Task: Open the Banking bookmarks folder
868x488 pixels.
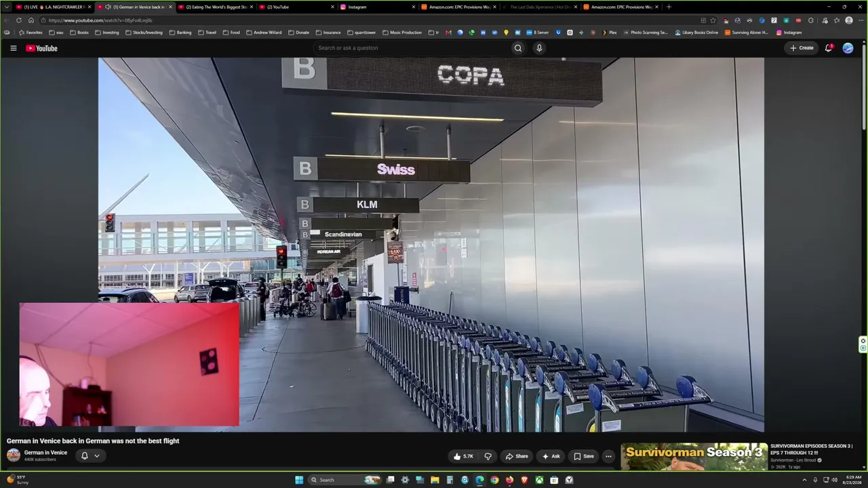Action: click(180, 33)
